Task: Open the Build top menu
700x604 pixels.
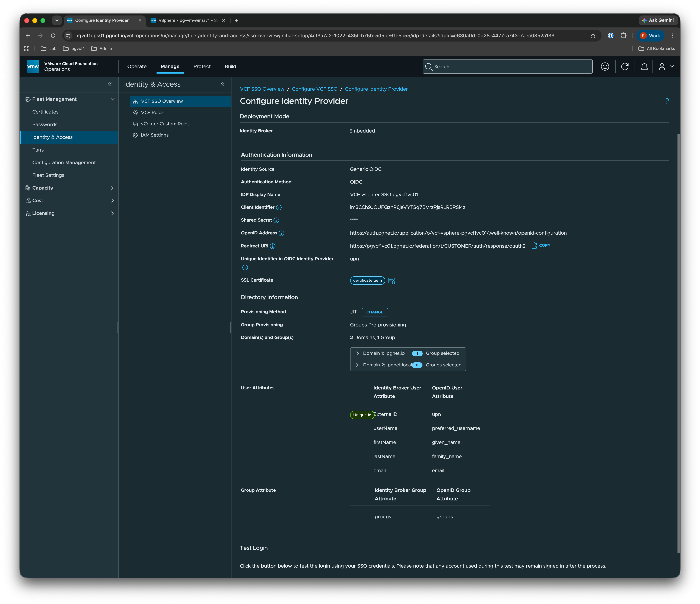Action: click(230, 67)
